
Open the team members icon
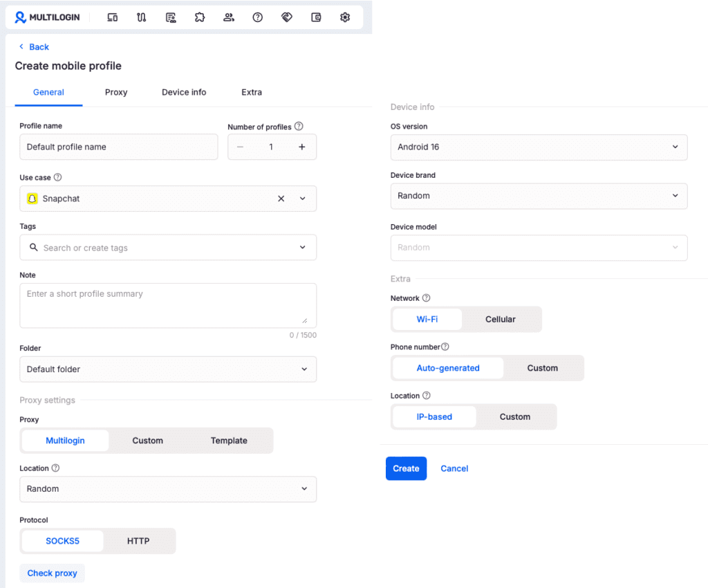pyautogui.click(x=229, y=17)
